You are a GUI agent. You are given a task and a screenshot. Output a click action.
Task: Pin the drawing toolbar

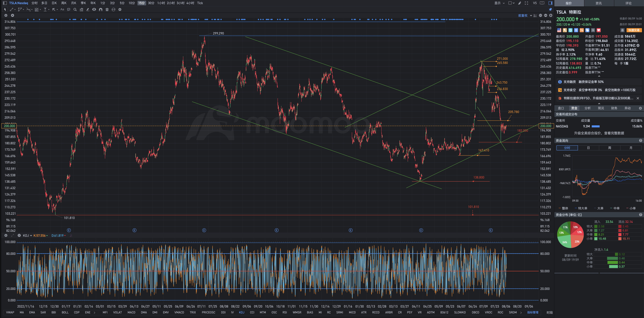[x=550, y=9]
